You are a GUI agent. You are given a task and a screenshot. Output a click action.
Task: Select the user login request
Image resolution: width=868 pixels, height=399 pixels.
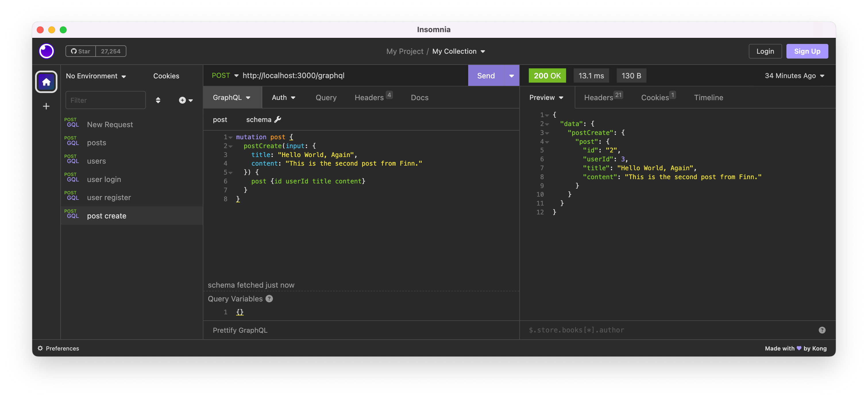[132, 179]
